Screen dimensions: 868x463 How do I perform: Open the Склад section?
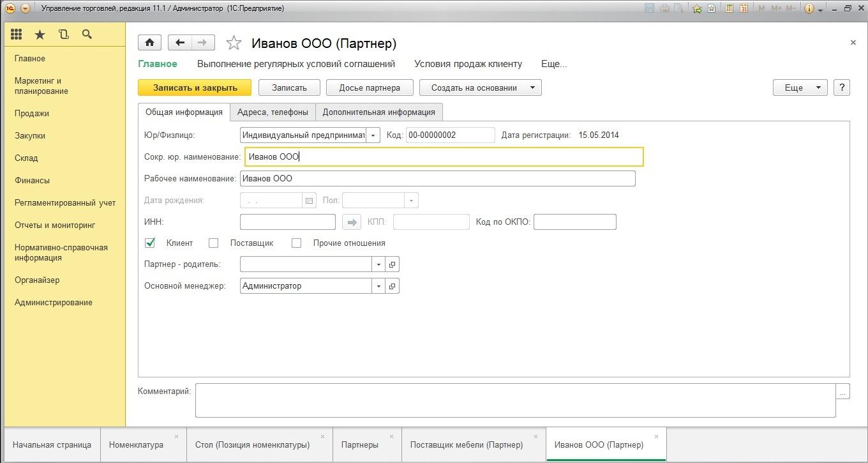[x=26, y=158]
